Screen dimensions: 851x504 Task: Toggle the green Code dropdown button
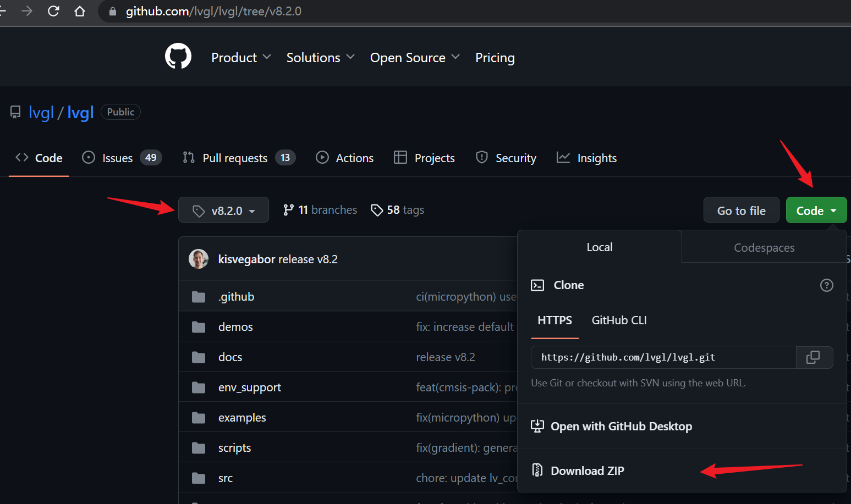[816, 211]
